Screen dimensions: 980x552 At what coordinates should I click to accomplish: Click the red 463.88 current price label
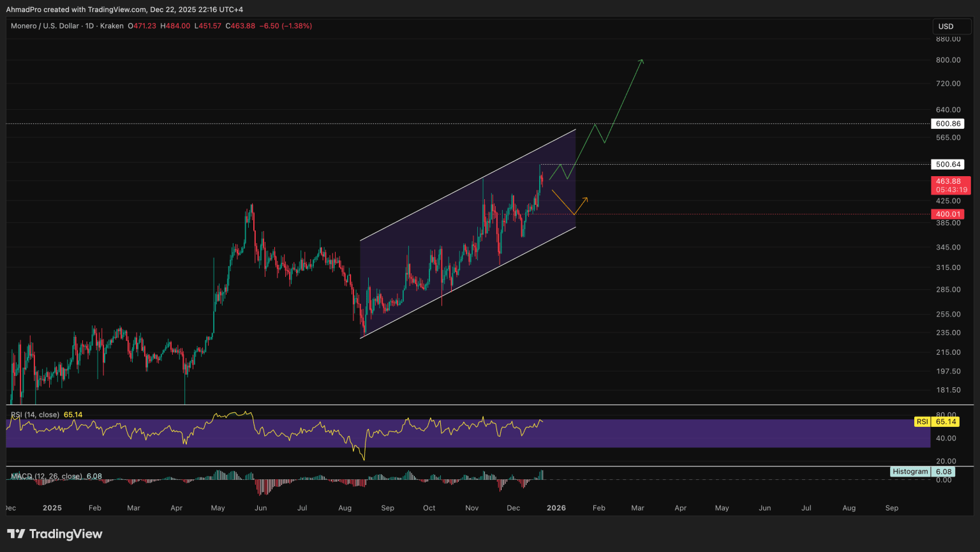[947, 182]
